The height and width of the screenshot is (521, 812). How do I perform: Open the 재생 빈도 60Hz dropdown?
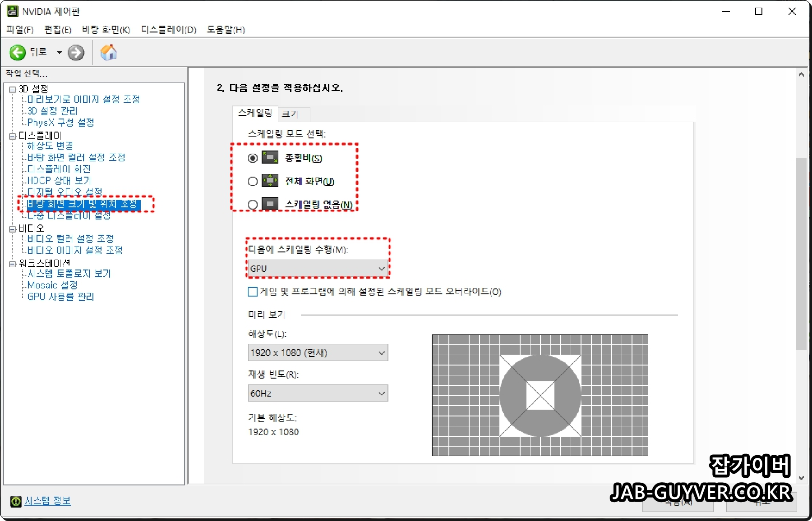tap(318, 393)
